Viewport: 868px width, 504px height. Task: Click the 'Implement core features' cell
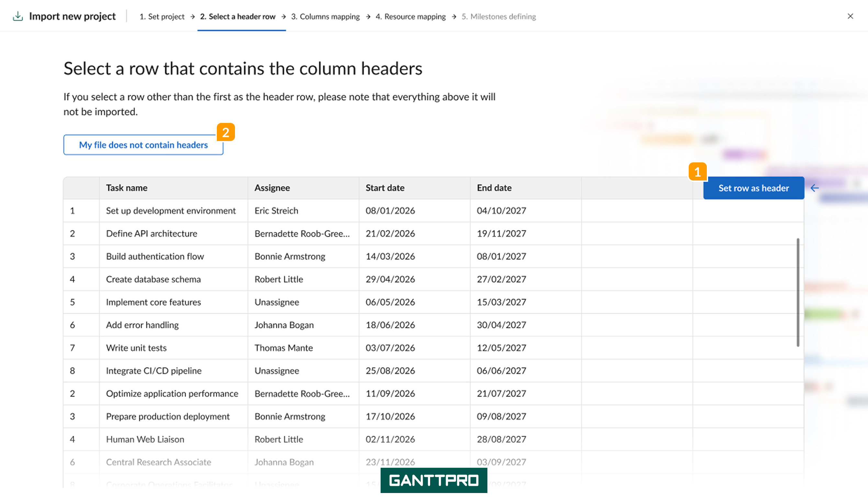pyautogui.click(x=173, y=302)
